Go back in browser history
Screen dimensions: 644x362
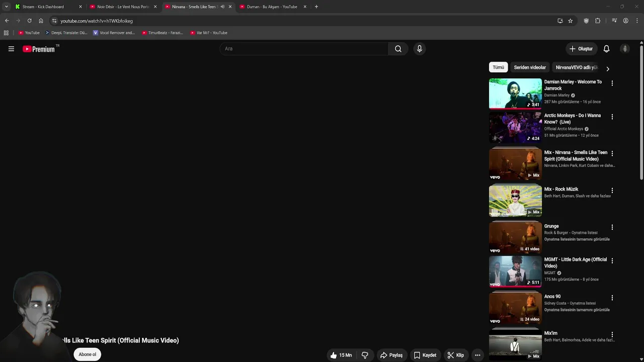7,21
